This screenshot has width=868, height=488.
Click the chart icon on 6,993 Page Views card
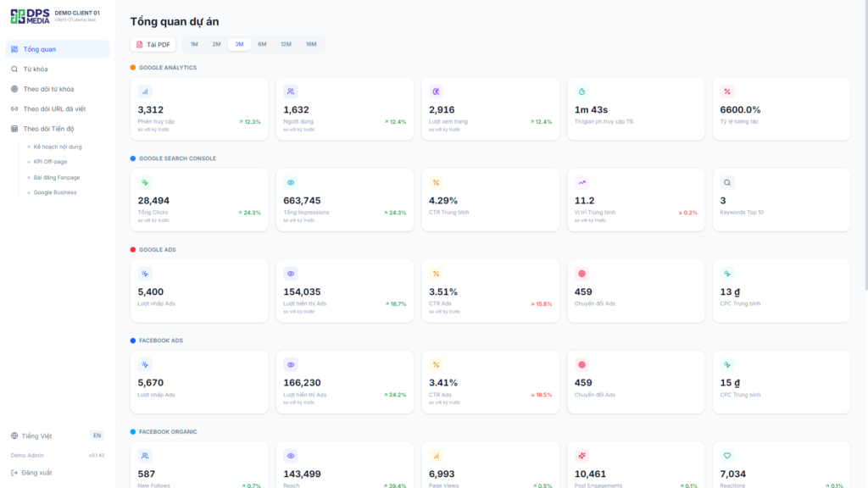[437, 456]
